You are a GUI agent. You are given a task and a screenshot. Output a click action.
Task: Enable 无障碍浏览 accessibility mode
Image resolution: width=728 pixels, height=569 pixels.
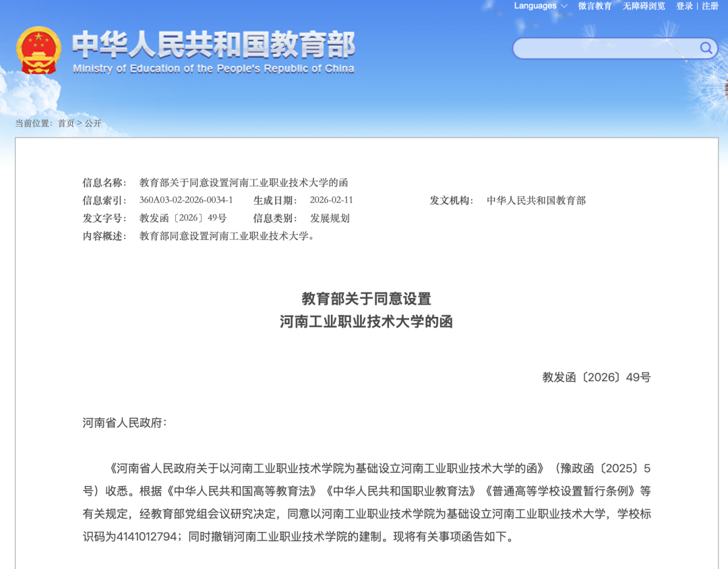click(x=644, y=6)
